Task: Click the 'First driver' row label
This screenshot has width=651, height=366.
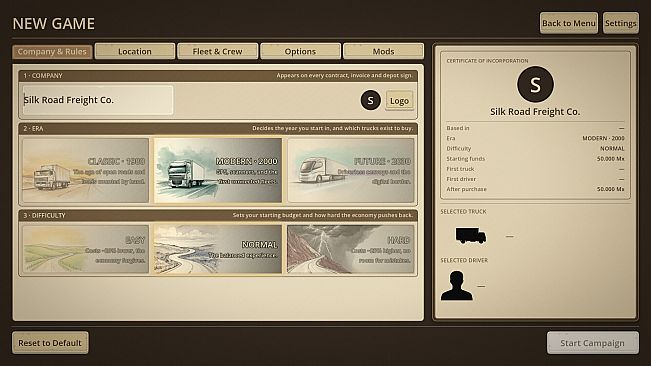Action: tap(461, 179)
